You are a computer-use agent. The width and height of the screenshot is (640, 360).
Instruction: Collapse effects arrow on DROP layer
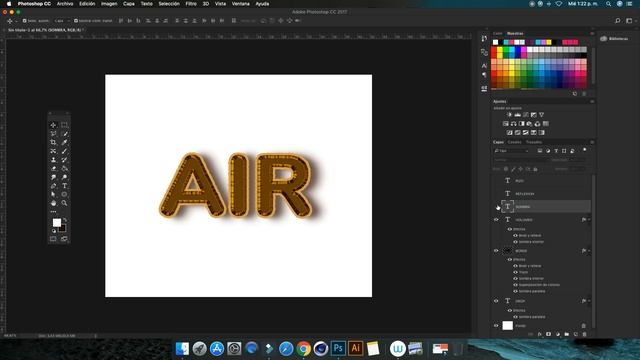[589, 301]
